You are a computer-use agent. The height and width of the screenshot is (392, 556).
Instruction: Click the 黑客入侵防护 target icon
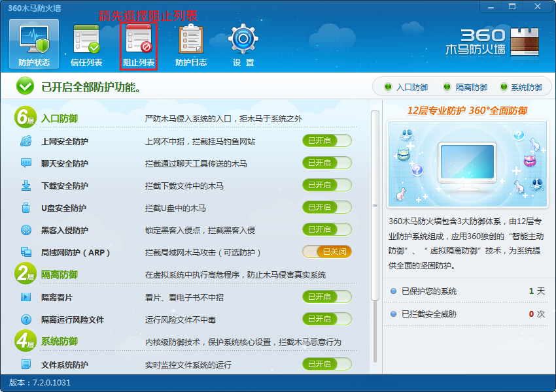tap(26, 230)
